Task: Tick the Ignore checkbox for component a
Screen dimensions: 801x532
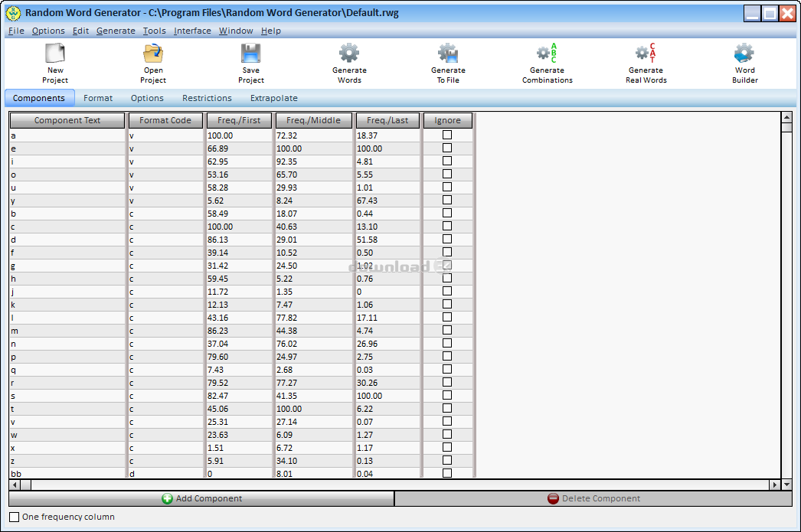Action: click(447, 135)
